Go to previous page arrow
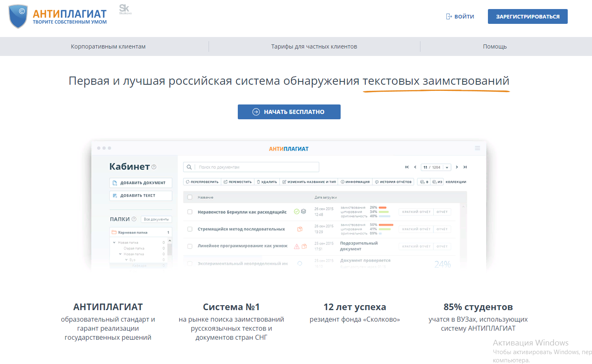592x364 pixels. point(415,167)
